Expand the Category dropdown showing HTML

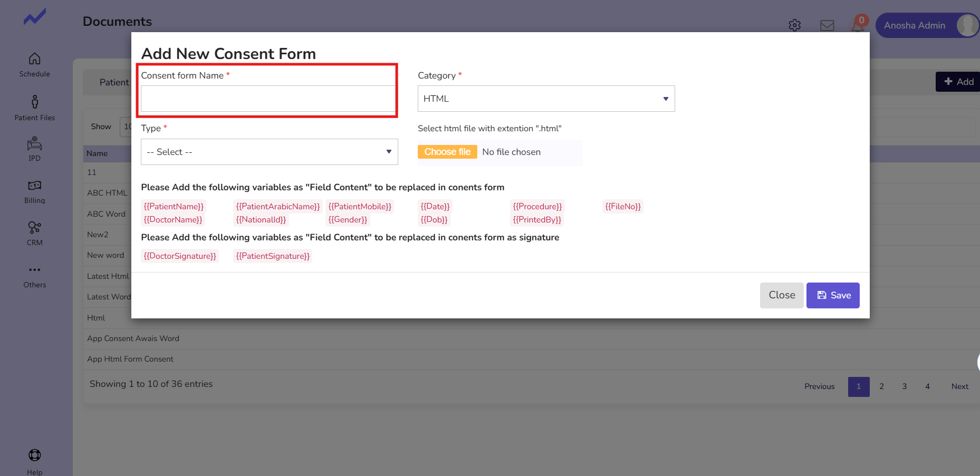pyautogui.click(x=546, y=99)
